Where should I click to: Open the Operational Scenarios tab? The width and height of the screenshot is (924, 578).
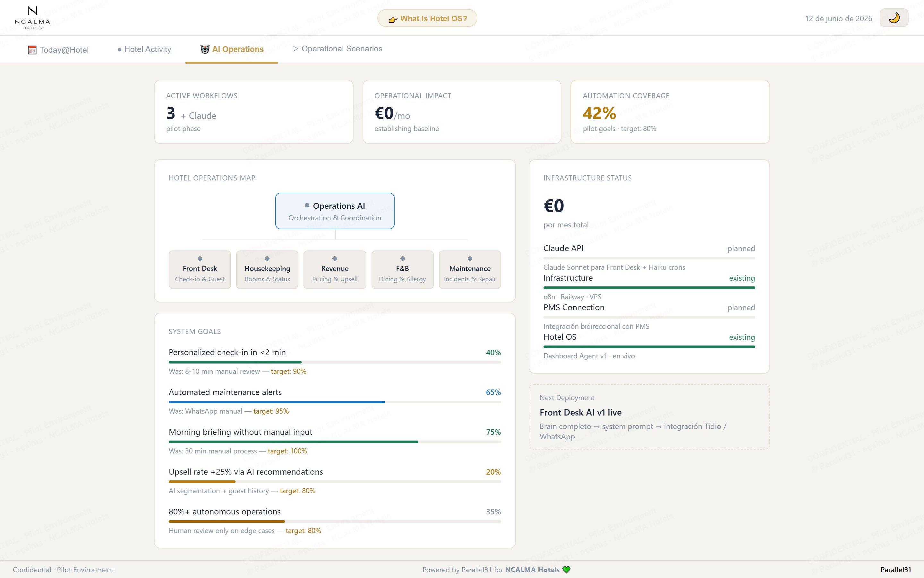[337, 49]
